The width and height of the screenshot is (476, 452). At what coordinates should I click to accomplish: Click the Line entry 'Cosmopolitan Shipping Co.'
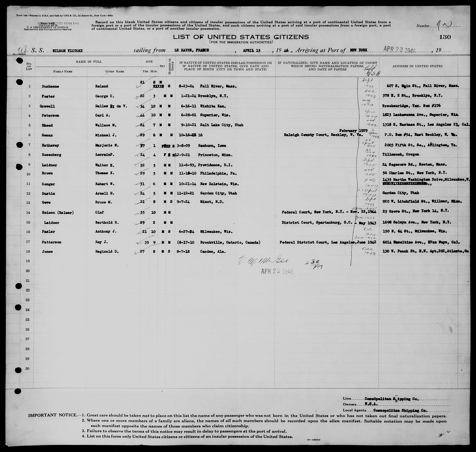point(392,399)
